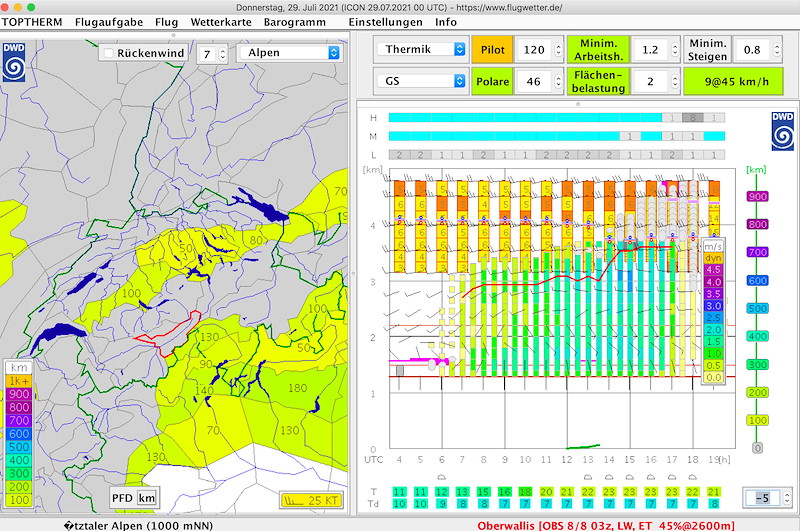
Task: Adjust the -5 value stepper
Action: (787, 497)
